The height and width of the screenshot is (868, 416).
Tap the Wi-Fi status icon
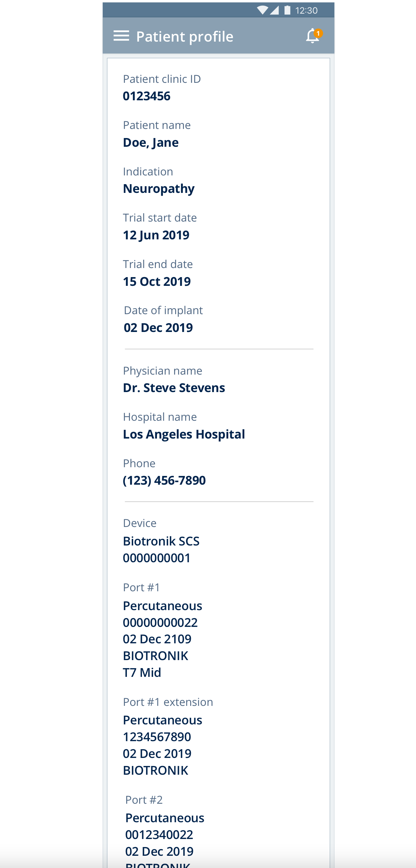coord(262,10)
